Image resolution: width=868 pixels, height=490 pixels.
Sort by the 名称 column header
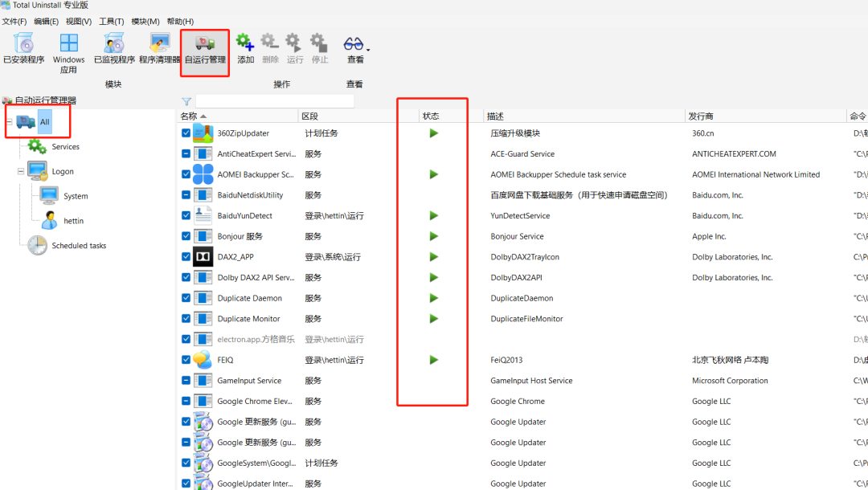click(237, 116)
